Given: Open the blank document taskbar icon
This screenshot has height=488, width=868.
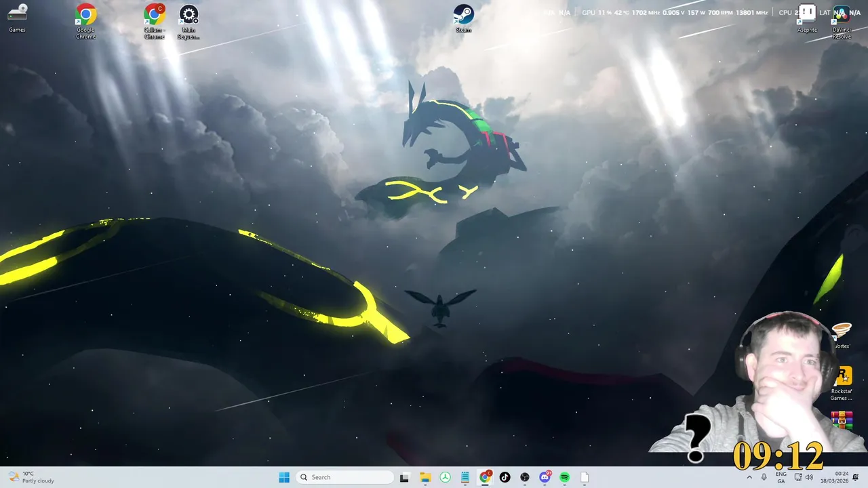Looking at the screenshot, I should click(x=585, y=477).
